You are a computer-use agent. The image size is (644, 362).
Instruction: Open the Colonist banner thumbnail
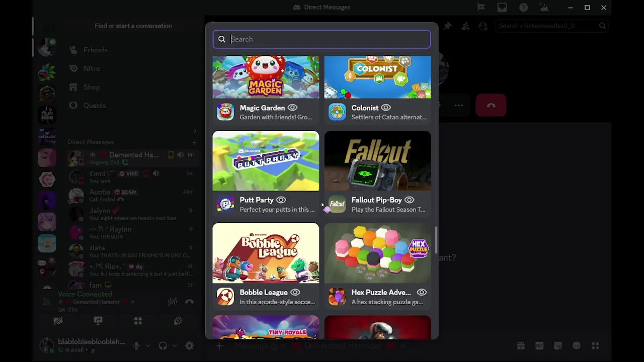[x=377, y=77]
